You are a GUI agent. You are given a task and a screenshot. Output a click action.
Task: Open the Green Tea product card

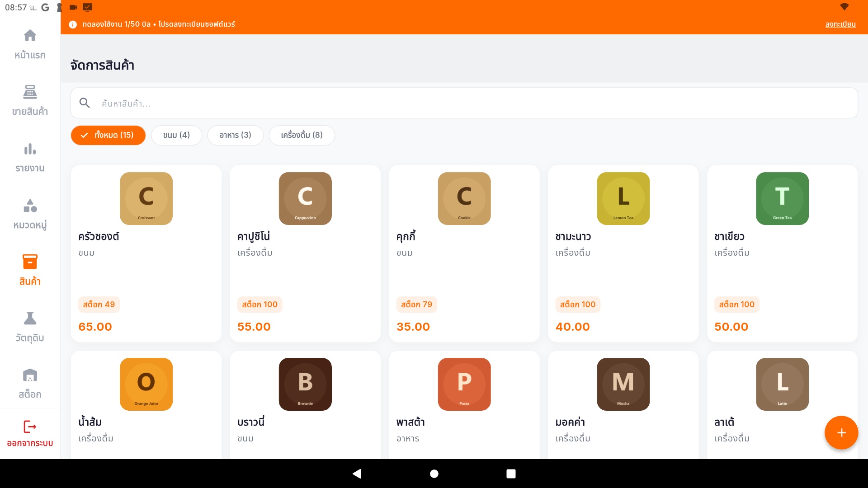point(782,253)
